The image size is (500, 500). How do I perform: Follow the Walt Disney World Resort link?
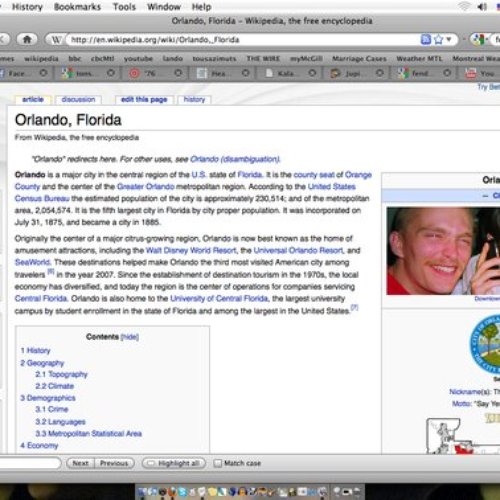tap(191, 250)
